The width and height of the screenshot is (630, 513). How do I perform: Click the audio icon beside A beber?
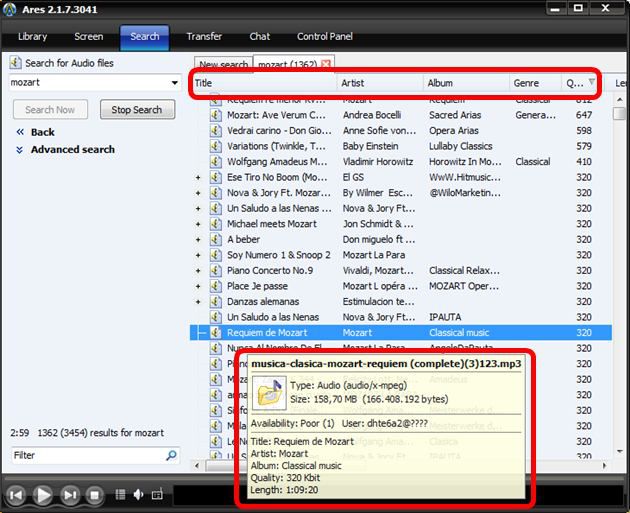(x=216, y=239)
